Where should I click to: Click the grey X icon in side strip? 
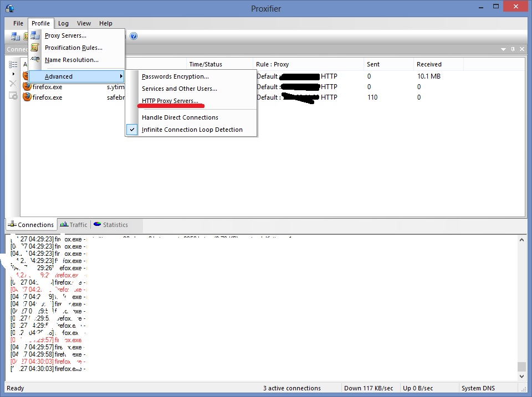13,84
